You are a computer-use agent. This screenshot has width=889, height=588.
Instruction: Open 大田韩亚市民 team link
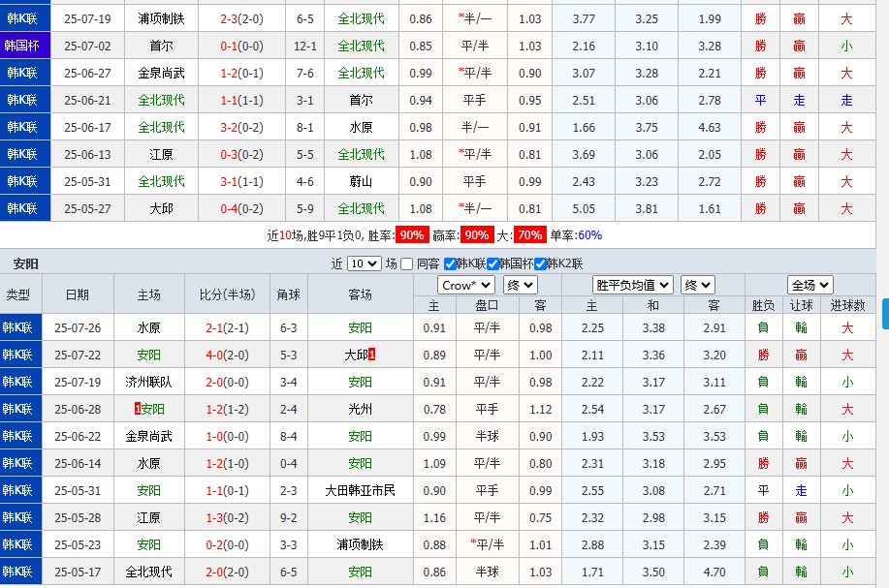point(361,490)
